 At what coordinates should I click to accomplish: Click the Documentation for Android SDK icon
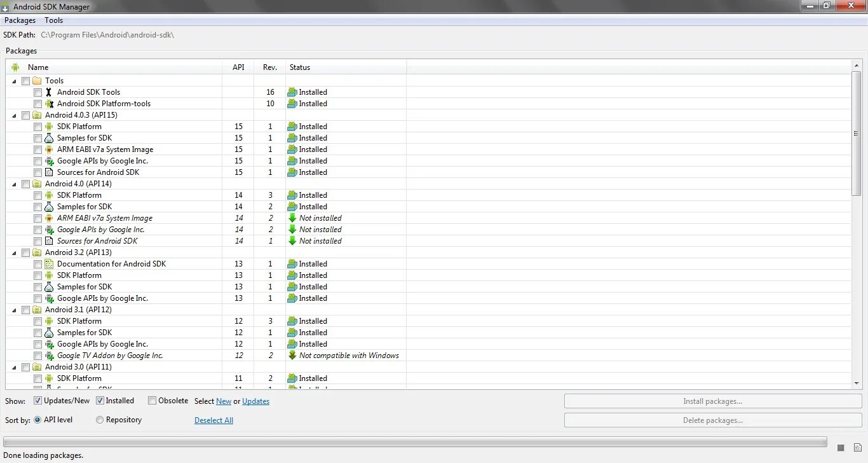49,264
